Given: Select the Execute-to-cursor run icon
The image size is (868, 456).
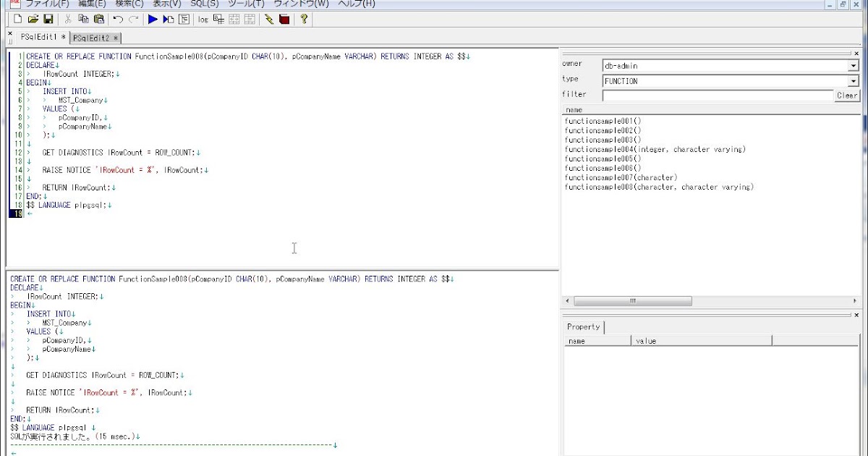Looking at the screenshot, I should tap(169, 20).
